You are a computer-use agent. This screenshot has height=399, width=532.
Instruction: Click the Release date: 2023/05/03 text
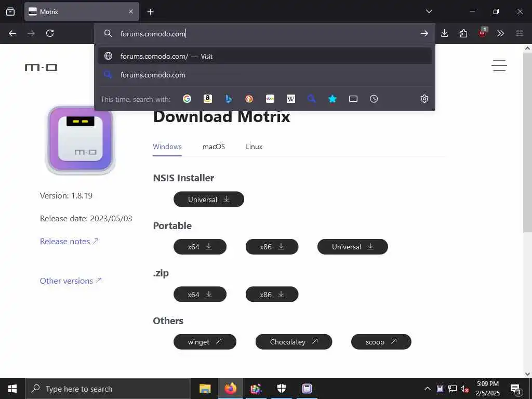coord(86,219)
